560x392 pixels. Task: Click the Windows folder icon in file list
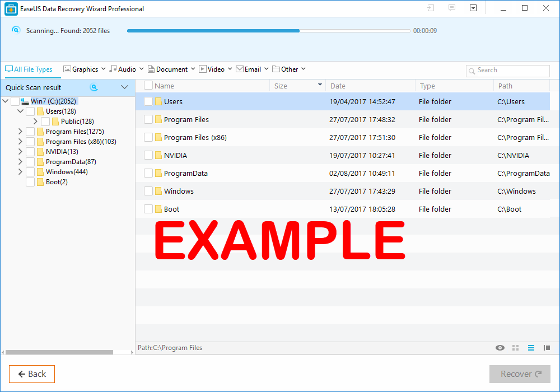coord(158,191)
